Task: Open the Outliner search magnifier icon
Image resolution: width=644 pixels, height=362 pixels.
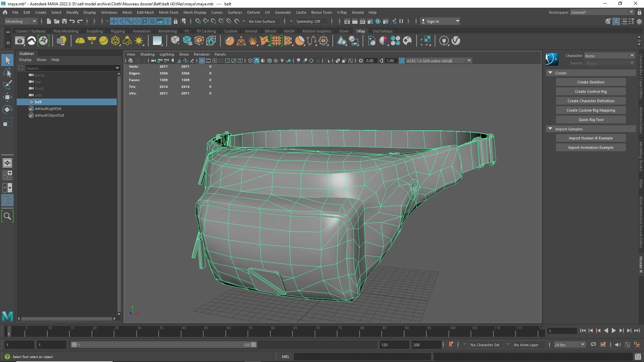Action: tap(7, 217)
